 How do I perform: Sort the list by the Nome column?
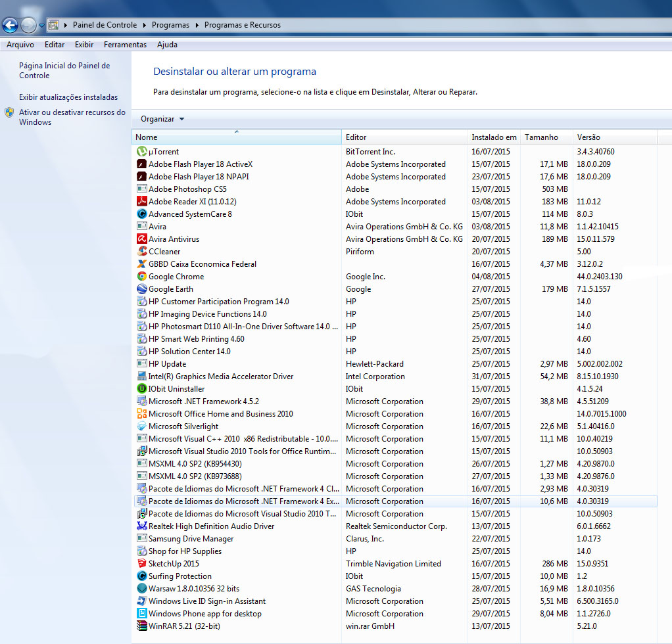coord(237,137)
